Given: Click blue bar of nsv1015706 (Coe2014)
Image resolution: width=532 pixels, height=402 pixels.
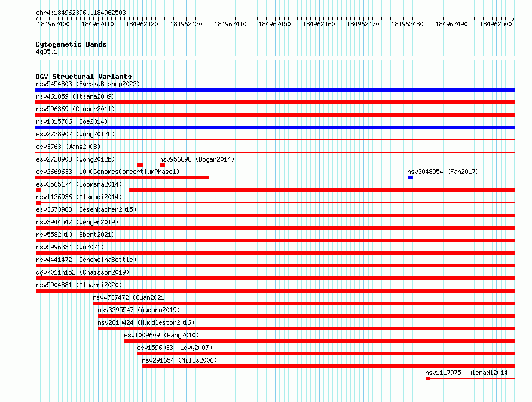Looking at the screenshot, I should 275,127.
